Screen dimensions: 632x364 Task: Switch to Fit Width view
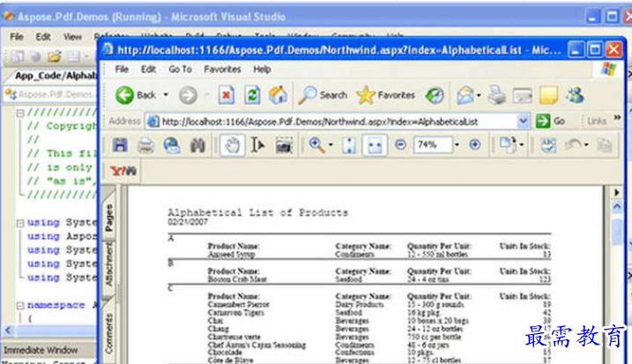coord(375,145)
